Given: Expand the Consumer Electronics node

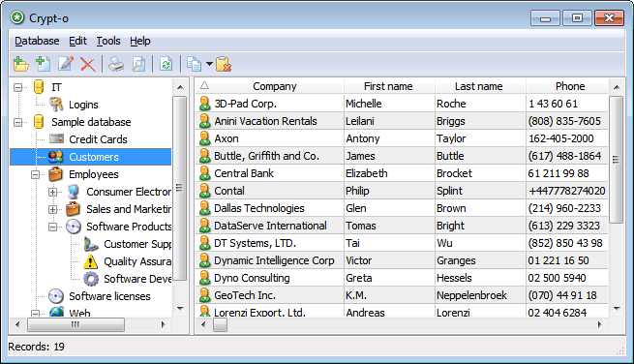Looking at the screenshot, I should click(52, 192).
